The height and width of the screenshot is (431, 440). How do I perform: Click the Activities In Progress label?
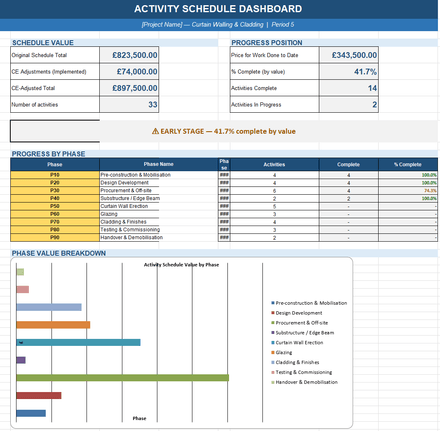(x=274, y=104)
